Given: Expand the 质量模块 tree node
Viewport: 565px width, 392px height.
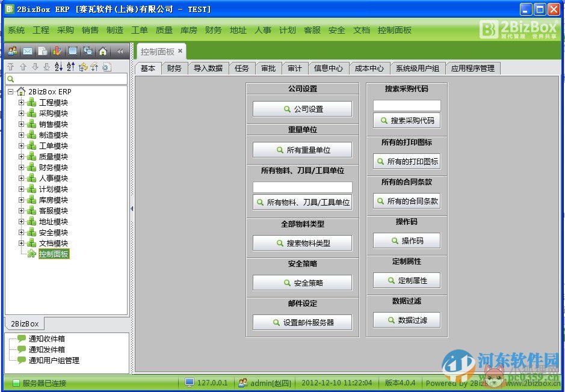Looking at the screenshot, I should 21,156.
